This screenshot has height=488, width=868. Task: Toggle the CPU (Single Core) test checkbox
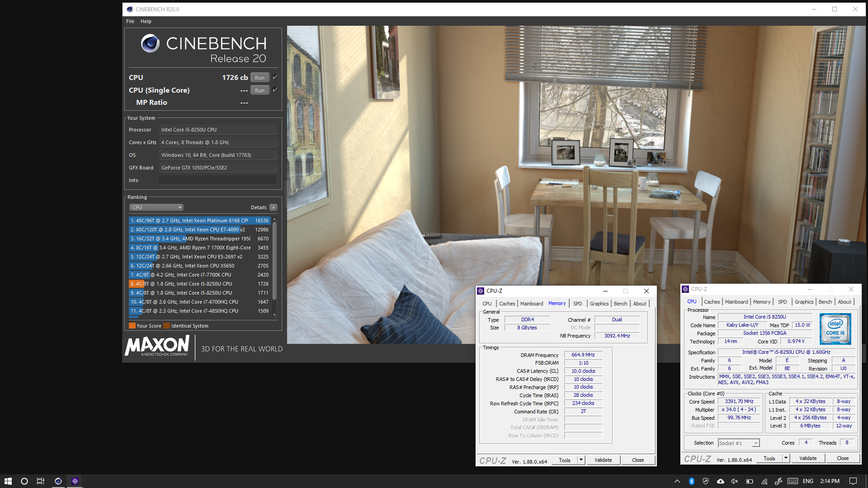(x=275, y=90)
